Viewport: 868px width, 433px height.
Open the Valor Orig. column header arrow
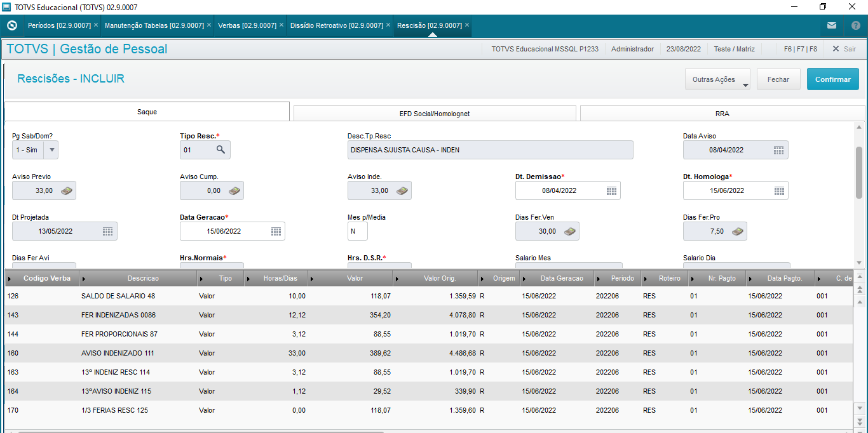tap(397, 279)
